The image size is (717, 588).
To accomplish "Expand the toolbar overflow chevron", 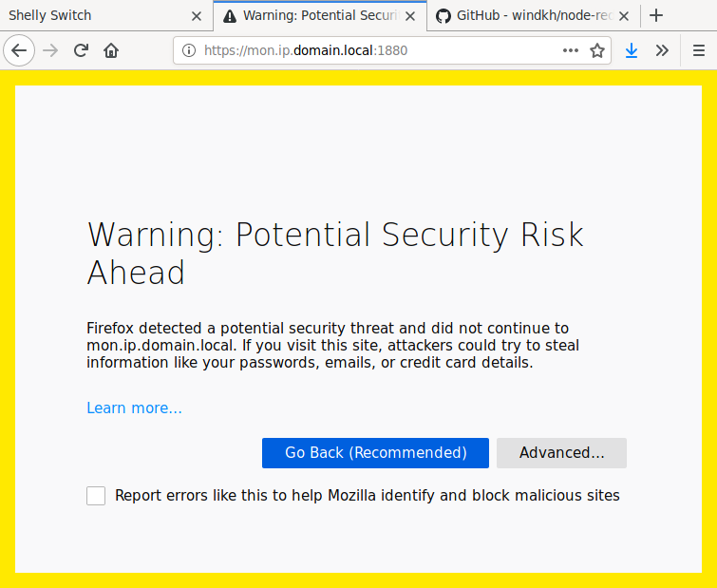I will click(x=662, y=50).
